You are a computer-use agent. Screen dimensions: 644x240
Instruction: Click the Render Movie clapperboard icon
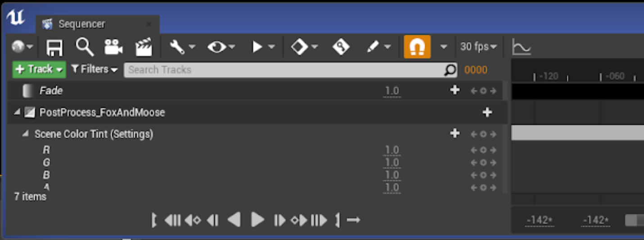[144, 46]
